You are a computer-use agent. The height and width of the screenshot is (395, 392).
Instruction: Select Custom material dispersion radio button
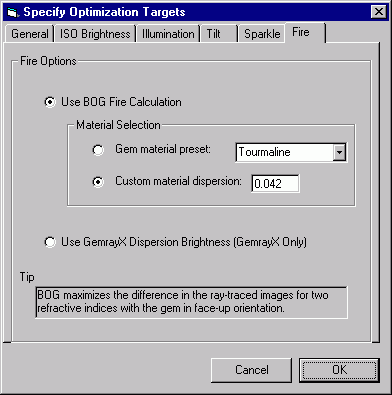point(98,182)
